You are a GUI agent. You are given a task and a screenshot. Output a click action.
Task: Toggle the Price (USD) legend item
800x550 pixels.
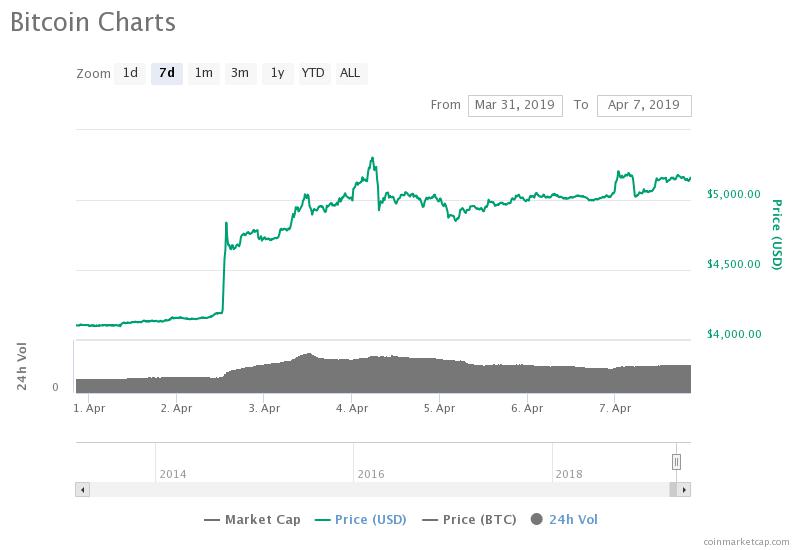(x=363, y=519)
